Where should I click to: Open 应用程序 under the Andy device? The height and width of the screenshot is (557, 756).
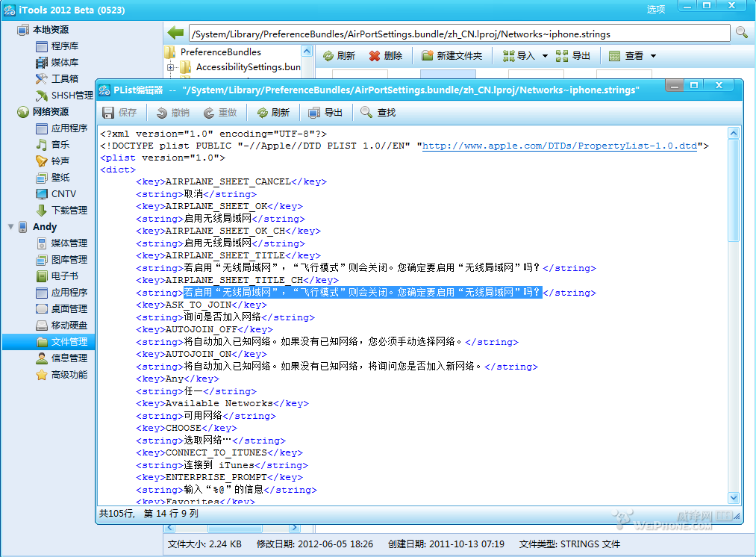pyautogui.click(x=69, y=293)
